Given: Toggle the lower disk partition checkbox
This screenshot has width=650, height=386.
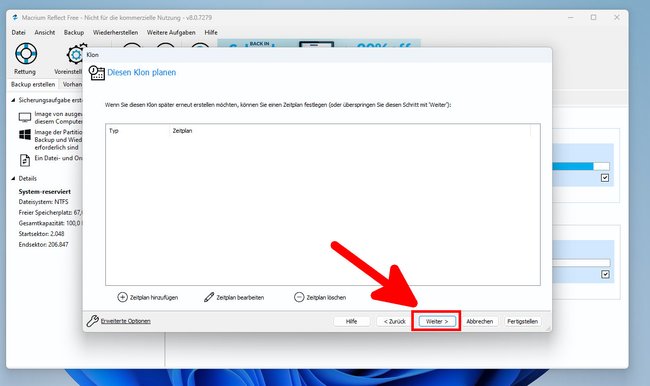Looking at the screenshot, I should [x=605, y=274].
